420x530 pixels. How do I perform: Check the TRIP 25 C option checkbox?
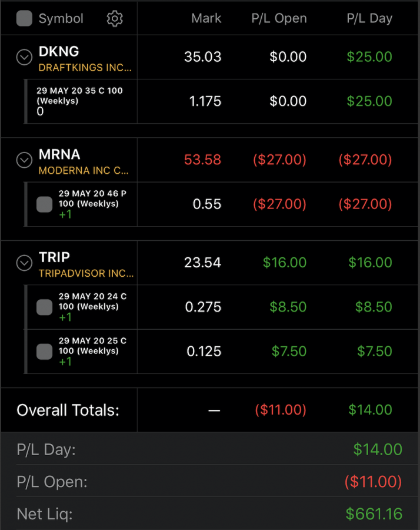pyautogui.click(x=44, y=352)
